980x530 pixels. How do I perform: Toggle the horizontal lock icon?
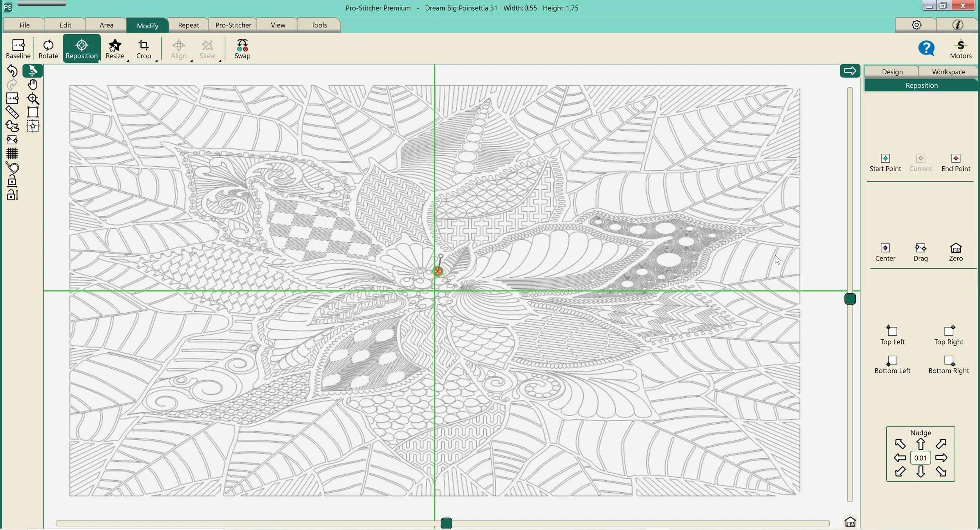12,181
